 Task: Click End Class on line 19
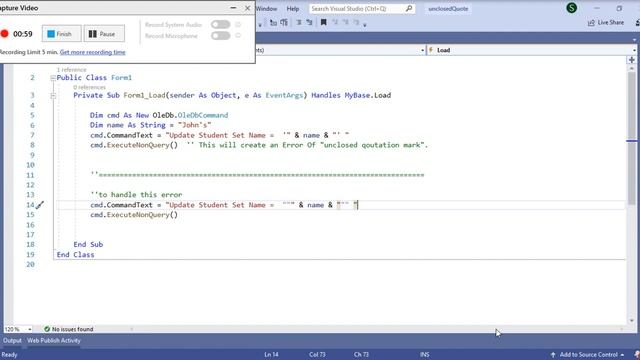click(76, 255)
